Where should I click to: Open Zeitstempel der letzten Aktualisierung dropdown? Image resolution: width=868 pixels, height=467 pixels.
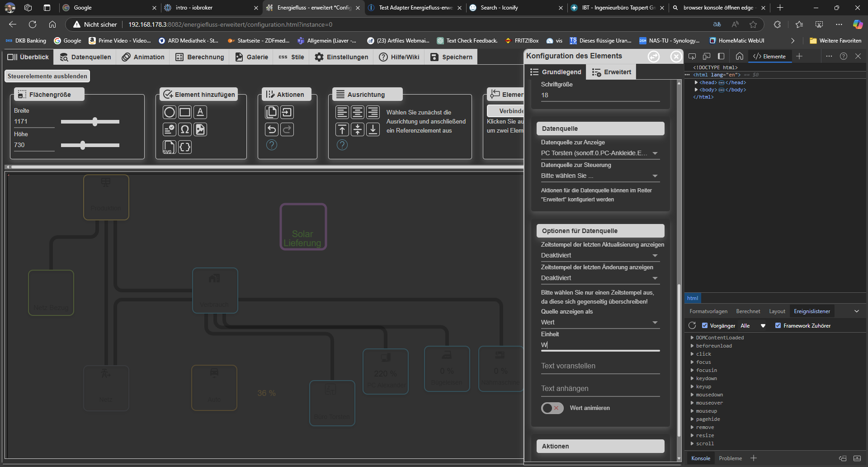point(600,255)
